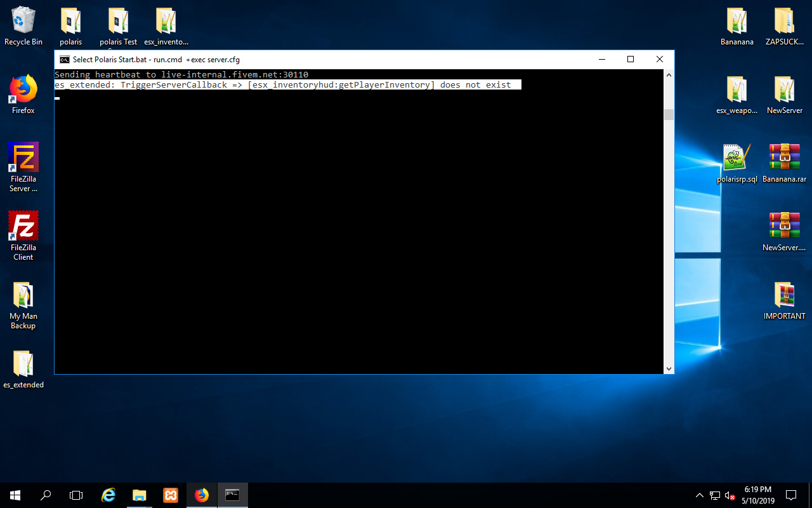Click the Internet Explorer taskbar icon
Viewport: 812px width, 508px height.
point(108,495)
